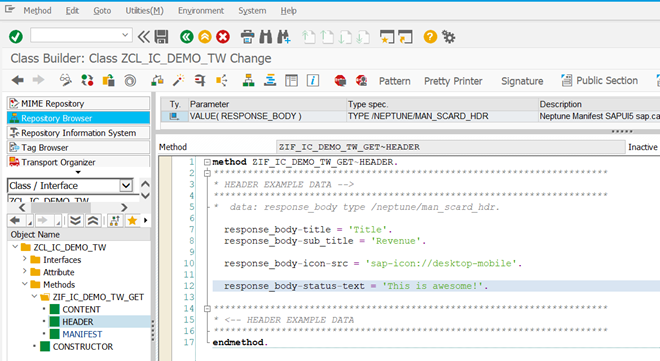This screenshot has width=660, height=361.
Task: Click the red Cancel icon
Action: pos(223,37)
